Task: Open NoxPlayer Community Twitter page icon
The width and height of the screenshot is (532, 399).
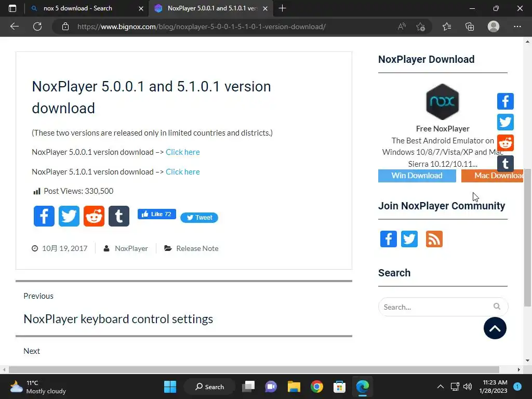Action: (409, 239)
